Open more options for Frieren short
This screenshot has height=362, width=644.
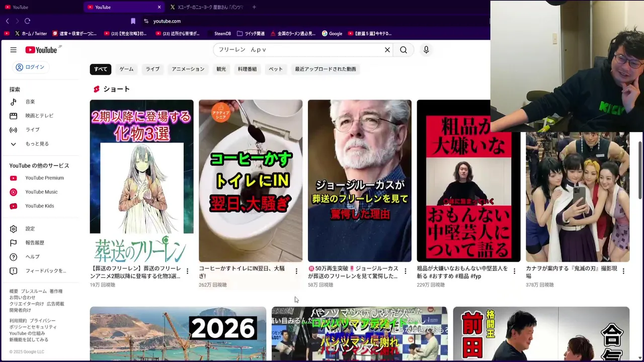[187, 271]
